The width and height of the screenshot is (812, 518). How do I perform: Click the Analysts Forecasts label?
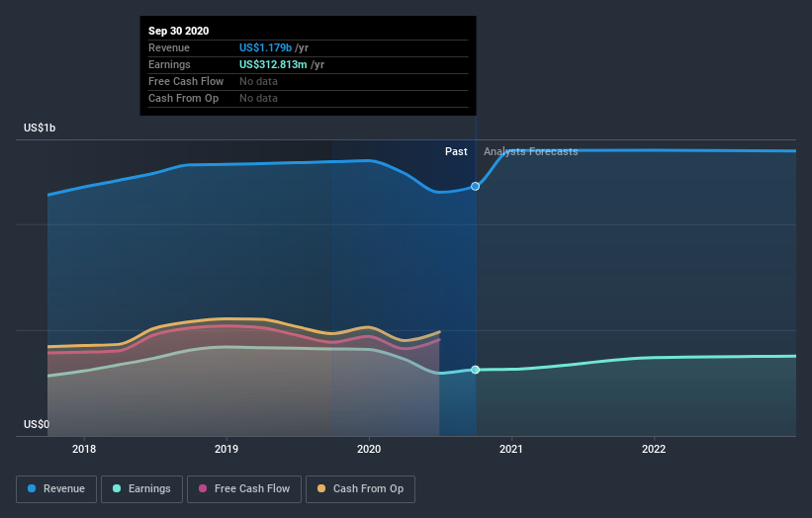pos(531,151)
